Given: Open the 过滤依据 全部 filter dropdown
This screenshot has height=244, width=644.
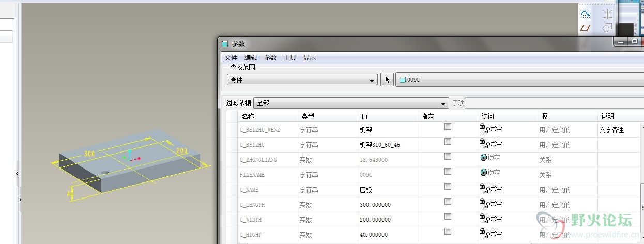Looking at the screenshot, I should [351, 103].
